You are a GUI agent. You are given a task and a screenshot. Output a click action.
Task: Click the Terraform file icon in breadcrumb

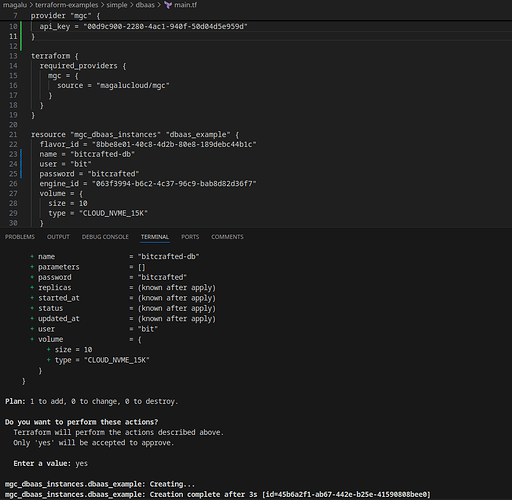pos(168,5)
